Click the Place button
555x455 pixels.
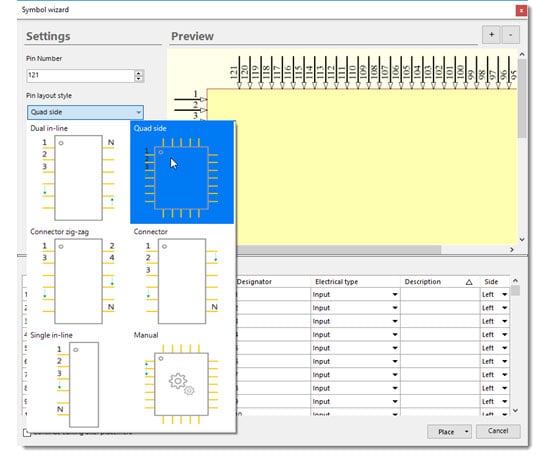(x=446, y=432)
